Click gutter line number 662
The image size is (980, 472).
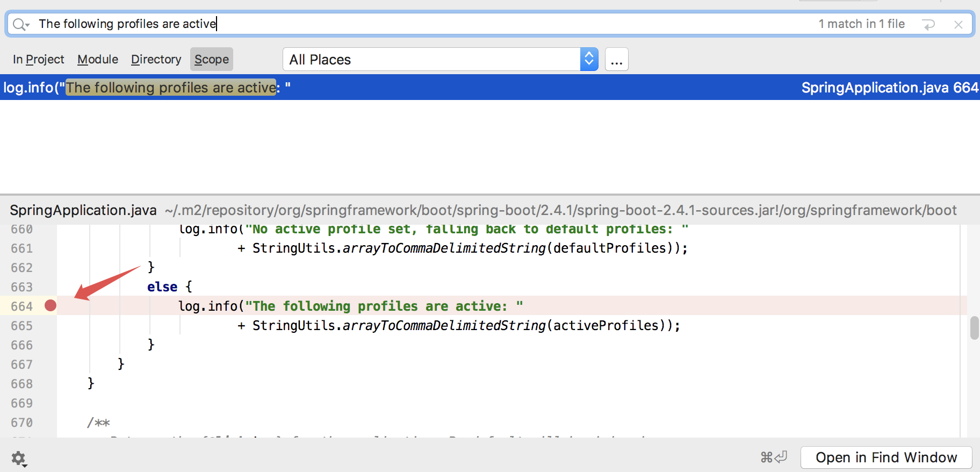point(22,268)
